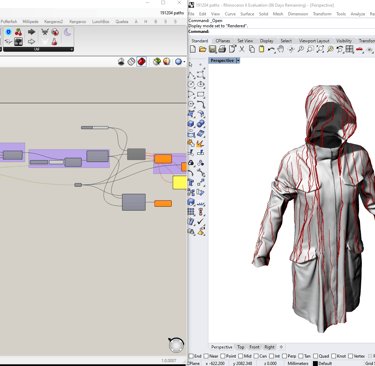This screenshot has height=366, width=375.
Task: Open the Curve menu in Rhino
Action: pyautogui.click(x=230, y=14)
